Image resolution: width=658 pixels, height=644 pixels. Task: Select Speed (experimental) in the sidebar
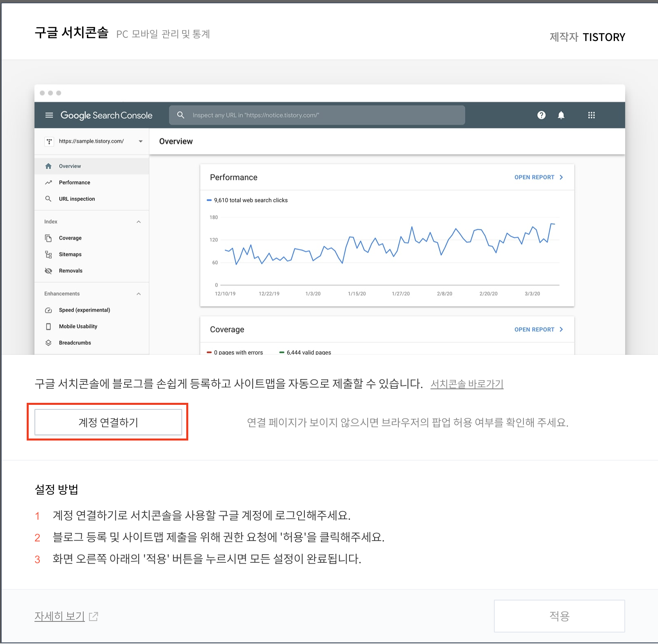point(91,310)
